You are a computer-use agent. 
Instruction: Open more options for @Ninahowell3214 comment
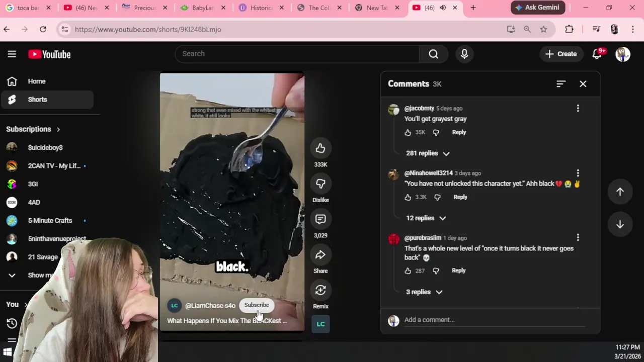[x=578, y=173]
